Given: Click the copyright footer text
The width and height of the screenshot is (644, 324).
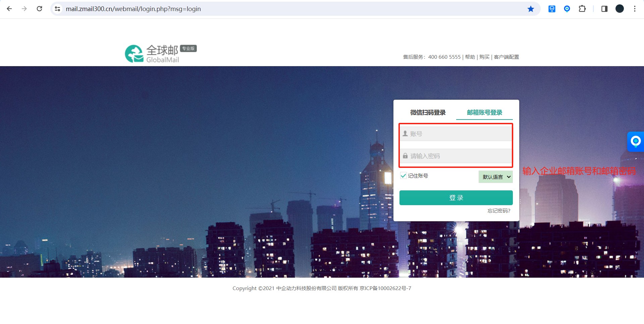Looking at the screenshot, I should coord(322,288).
